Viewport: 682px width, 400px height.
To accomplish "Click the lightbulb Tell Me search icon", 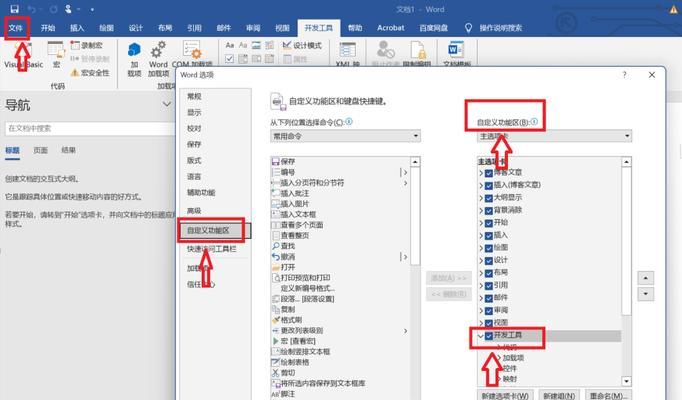I will pos(468,28).
